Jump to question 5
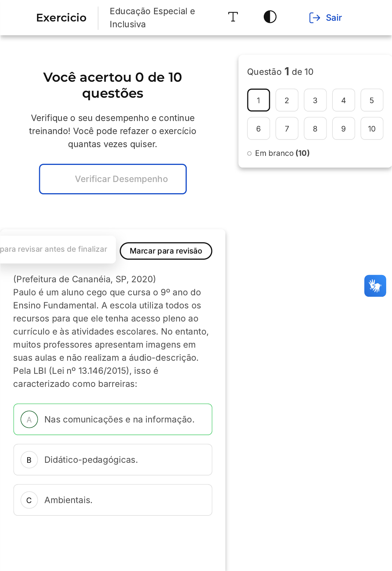The image size is (392, 571). tap(372, 100)
